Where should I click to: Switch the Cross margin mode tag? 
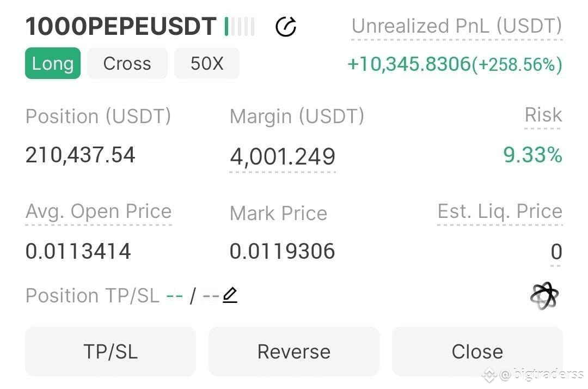pyautogui.click(x=127, y=63)
